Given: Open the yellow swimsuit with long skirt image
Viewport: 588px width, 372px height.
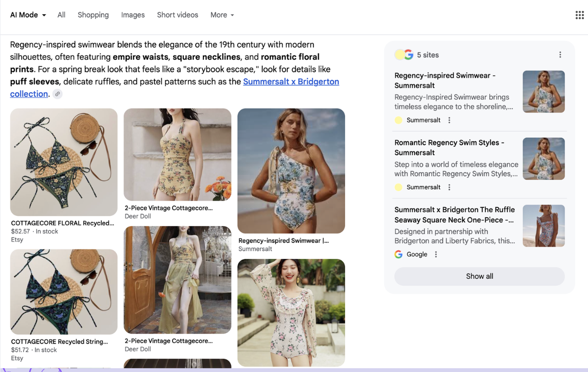Looking at the screenshot, I should 177,280.
